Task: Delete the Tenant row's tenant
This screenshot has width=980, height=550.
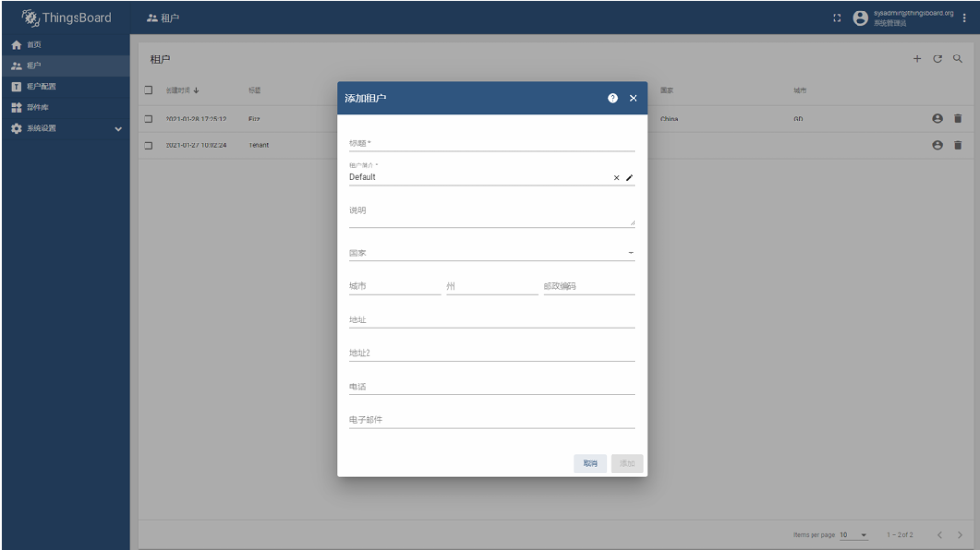Action: (957, 145)
